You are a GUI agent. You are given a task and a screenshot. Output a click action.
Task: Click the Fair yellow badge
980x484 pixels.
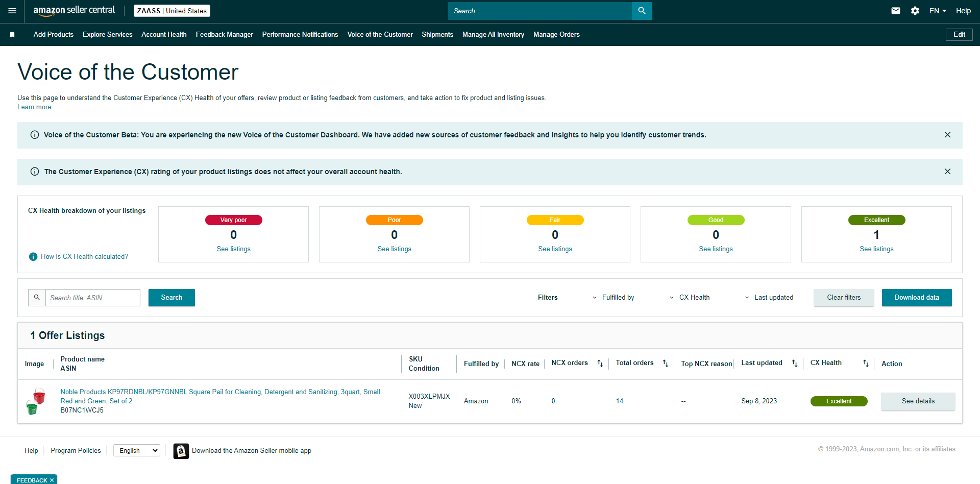(x=555, y=220)
